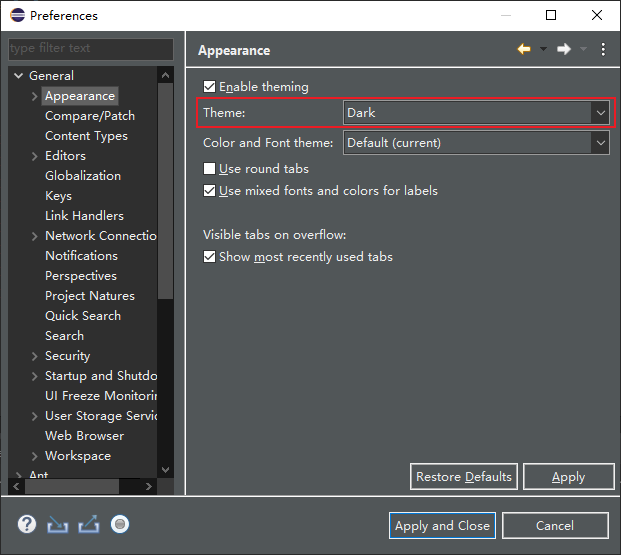Open the Forward history dropdown arrow

[583, 49]
